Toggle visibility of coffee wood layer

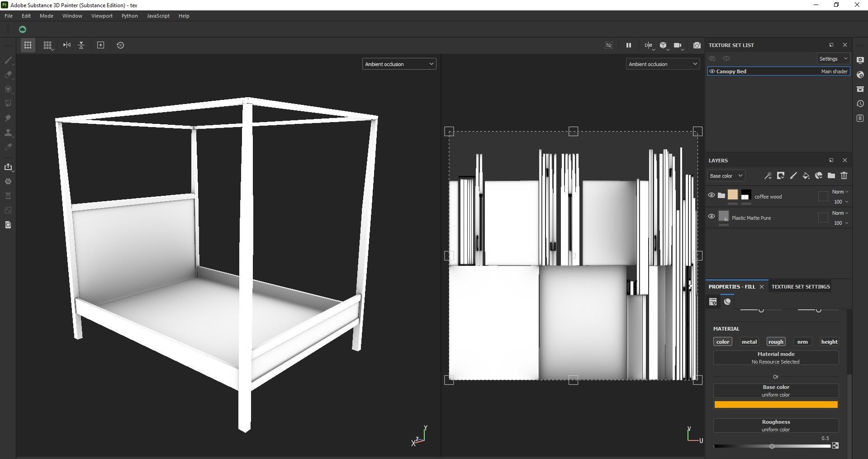(711, 195)
